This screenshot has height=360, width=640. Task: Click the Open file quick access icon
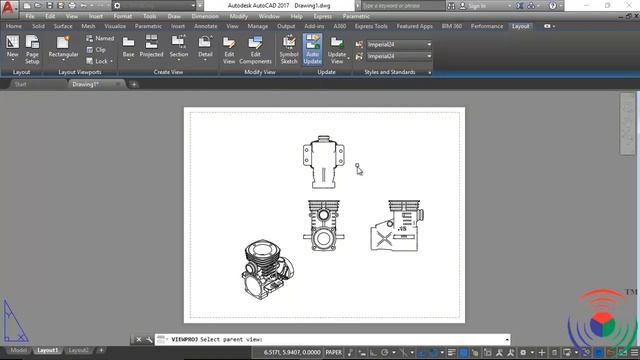coord(38,6)
